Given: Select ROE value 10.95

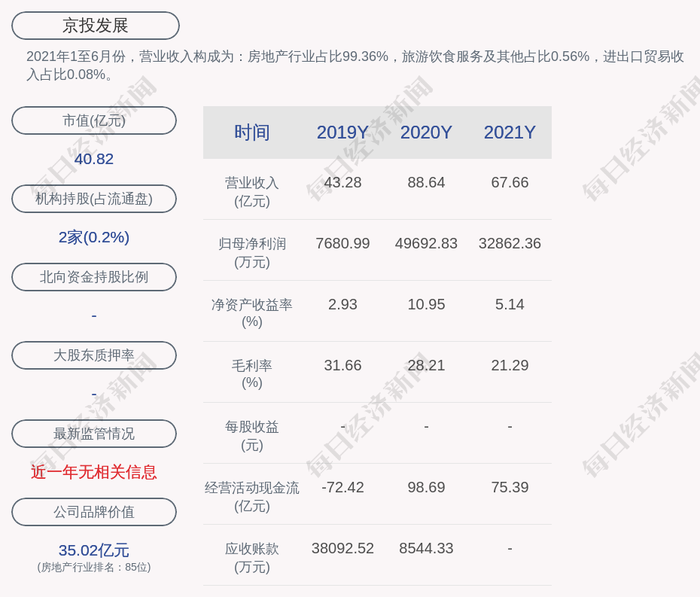Looking at the screenshot, I should [426, 305].
